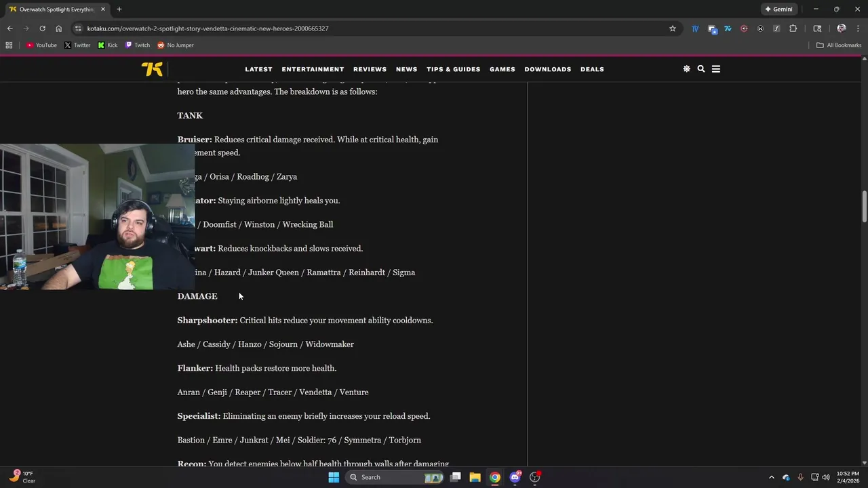Open the Chrome apps grid in bookmarks bar

pyautogui.click(x=9, y=45)
